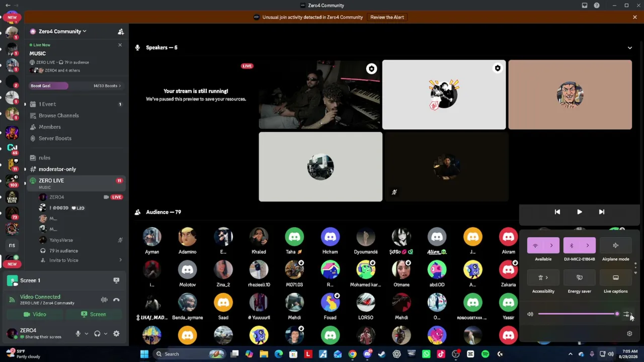Click the invite people icon beside server name
The image size is (644, 362).
tap(121, 32)
